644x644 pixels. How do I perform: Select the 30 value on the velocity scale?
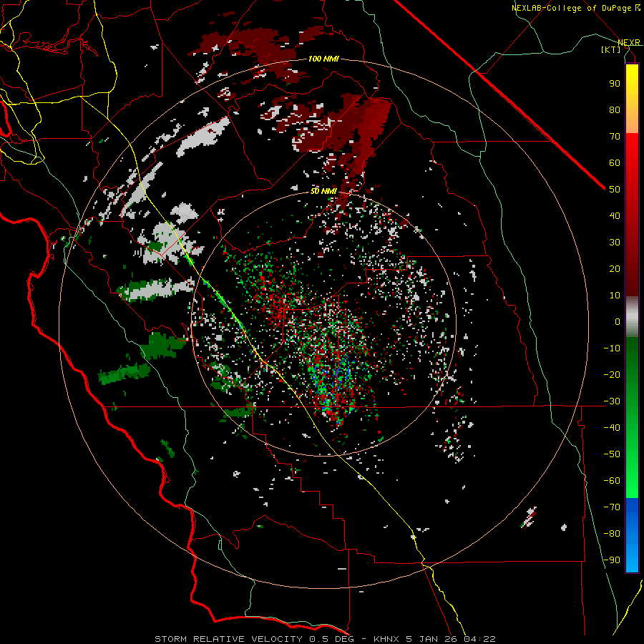(615, 243)
